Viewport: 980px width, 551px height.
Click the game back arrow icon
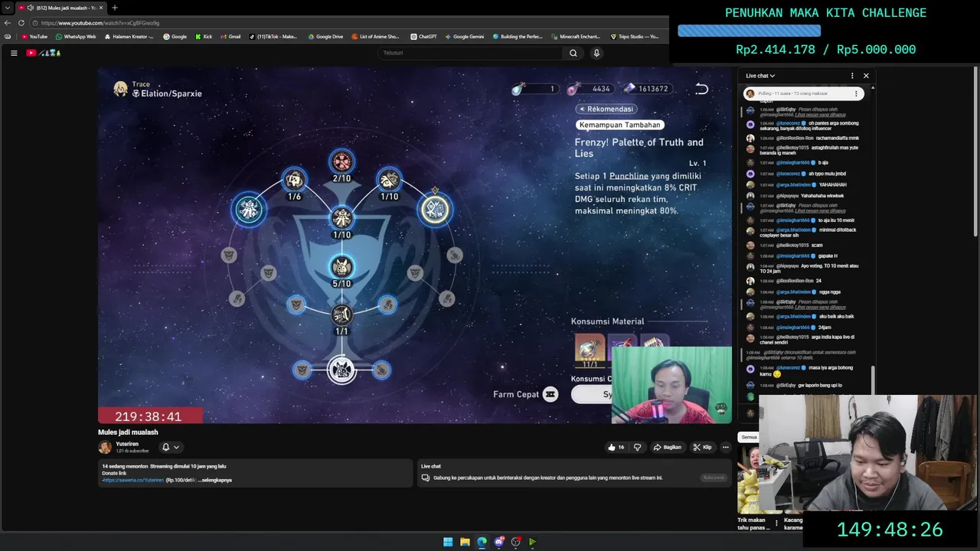point(702,89)
